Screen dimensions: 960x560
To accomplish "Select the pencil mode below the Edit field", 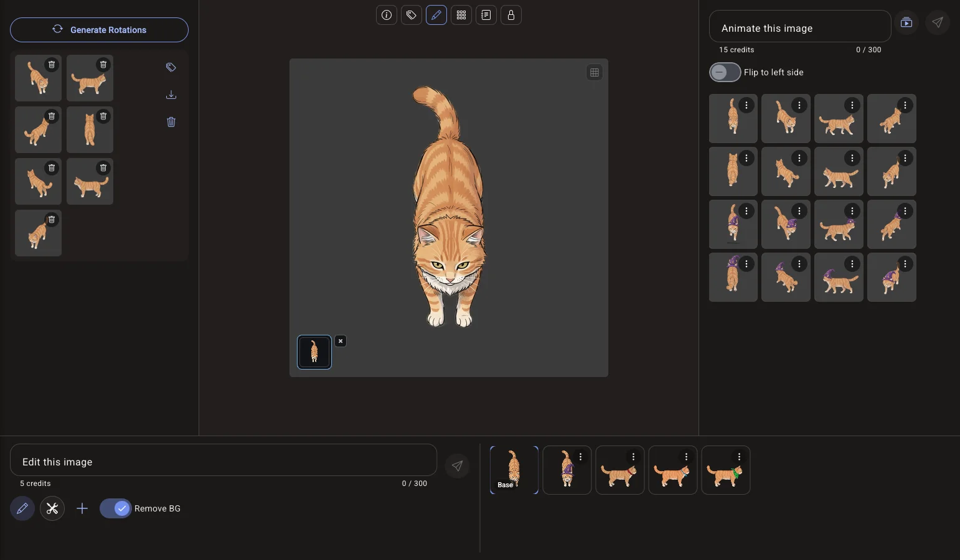I will [x=22, y=509].
